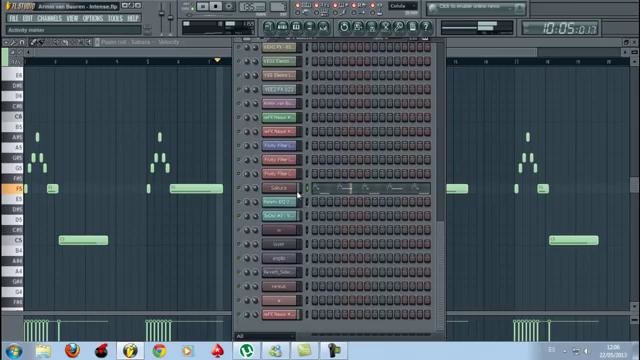Click the transport Play button
640x360 pixels.
click(203, 6)
